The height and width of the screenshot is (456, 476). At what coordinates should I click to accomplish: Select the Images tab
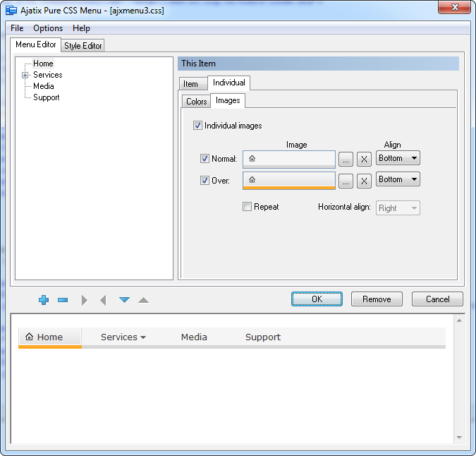(228, 100)
